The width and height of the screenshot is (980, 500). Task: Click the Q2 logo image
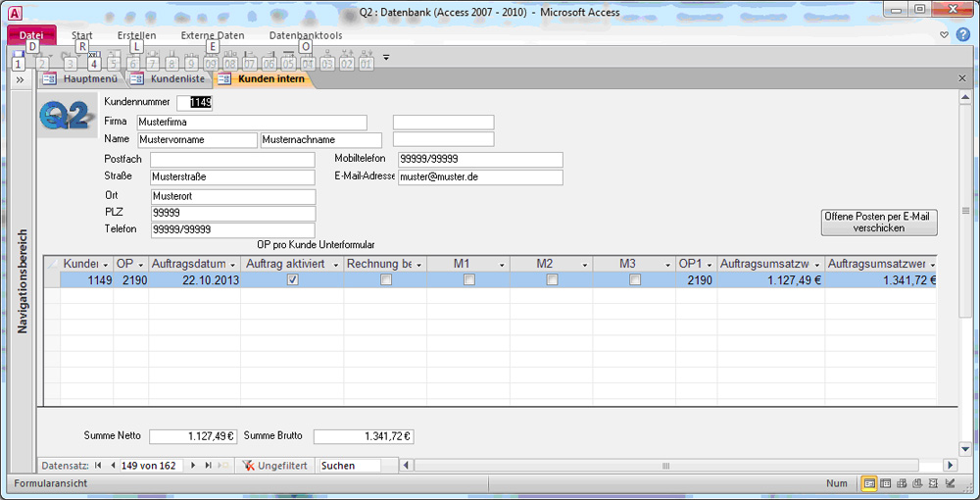coord(69,115)
